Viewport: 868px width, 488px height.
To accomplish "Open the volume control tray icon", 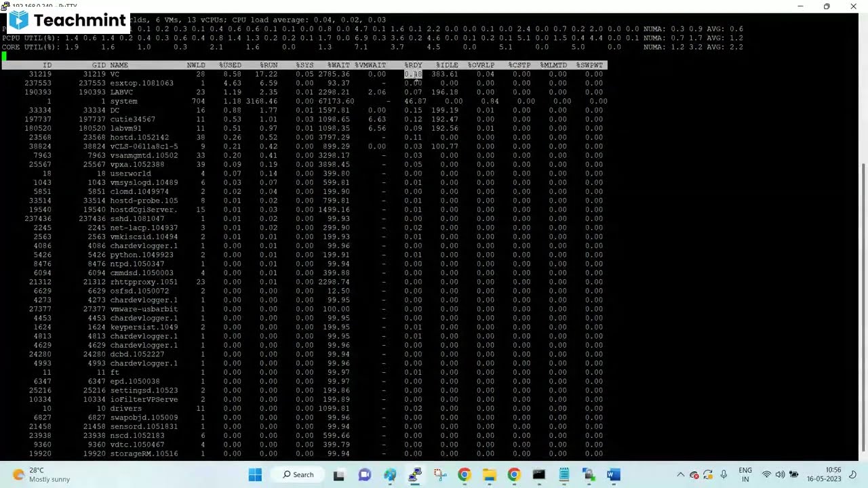I will coord(780,475).
